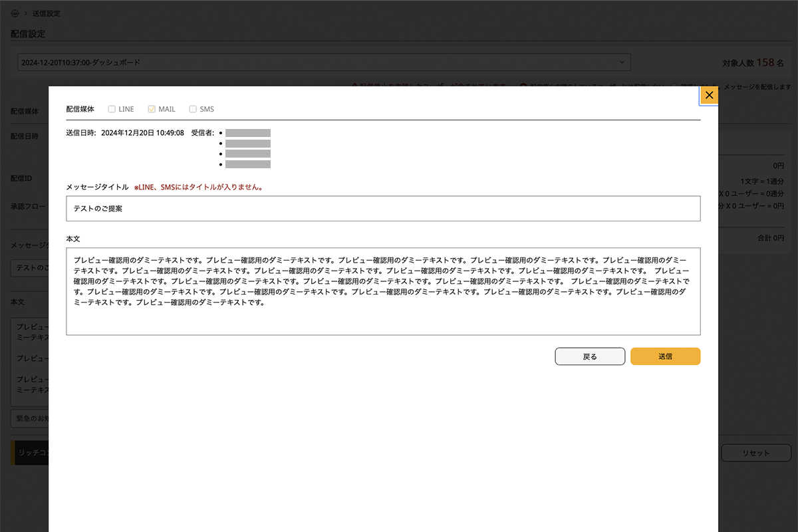Image resolution: width=798 pixels, height=532 pixels.
Task: Uncheck the MAIL delivery checkbox
Action: [152, 109]
